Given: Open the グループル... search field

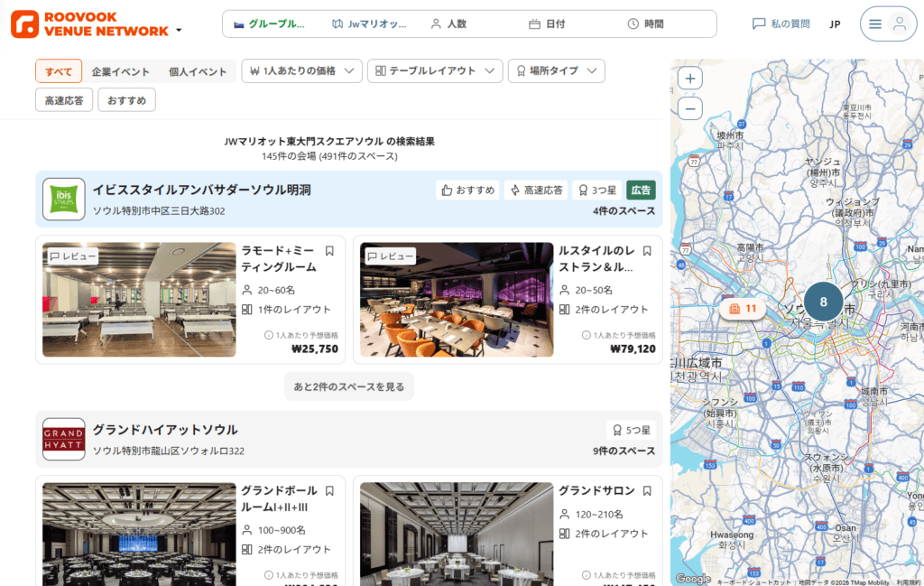Looking at the screenshot, I should (x=270, y=24).
